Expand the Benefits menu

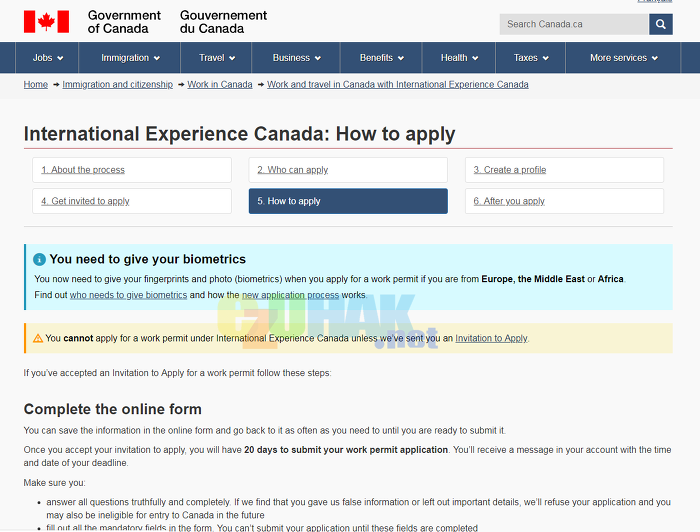pyautogui.click(x=381, y=58)
